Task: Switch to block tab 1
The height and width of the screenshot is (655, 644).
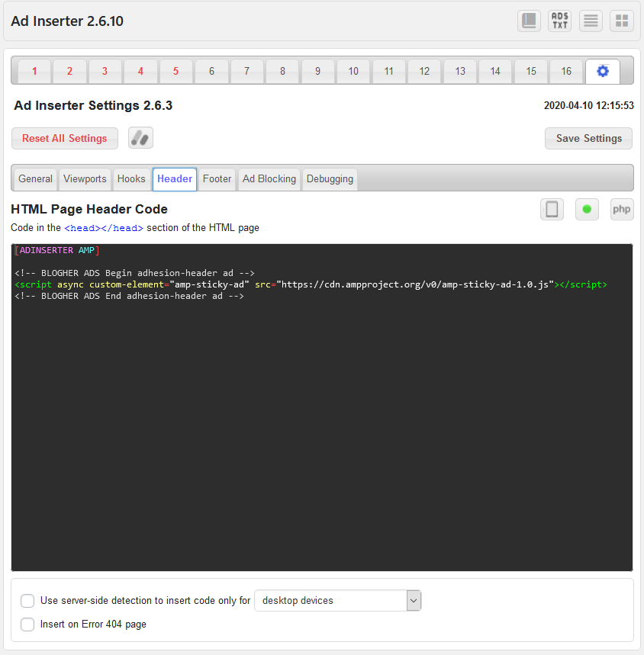Action: (34, 71)
